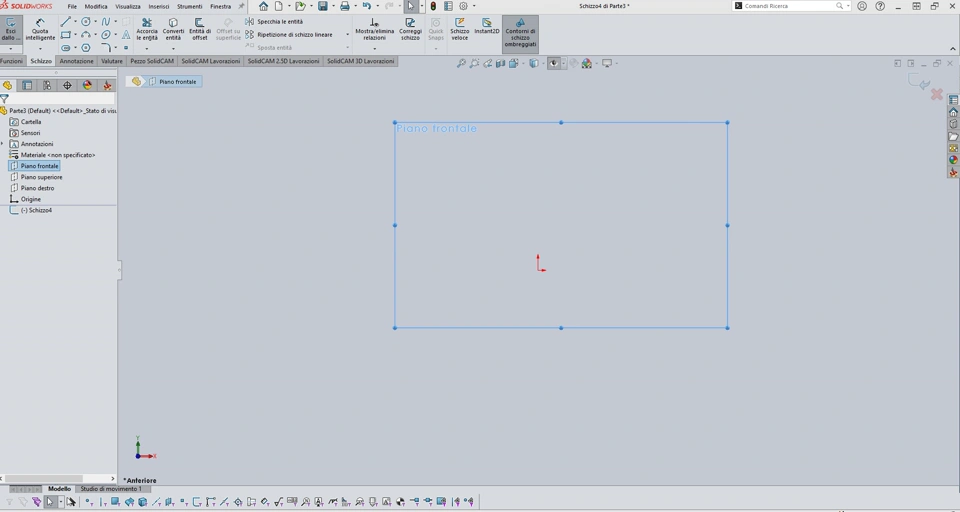This screenshot has width=960, height=512.
Task: Switch to Pezzo SolidCAM tab
Action: point(152,61)
